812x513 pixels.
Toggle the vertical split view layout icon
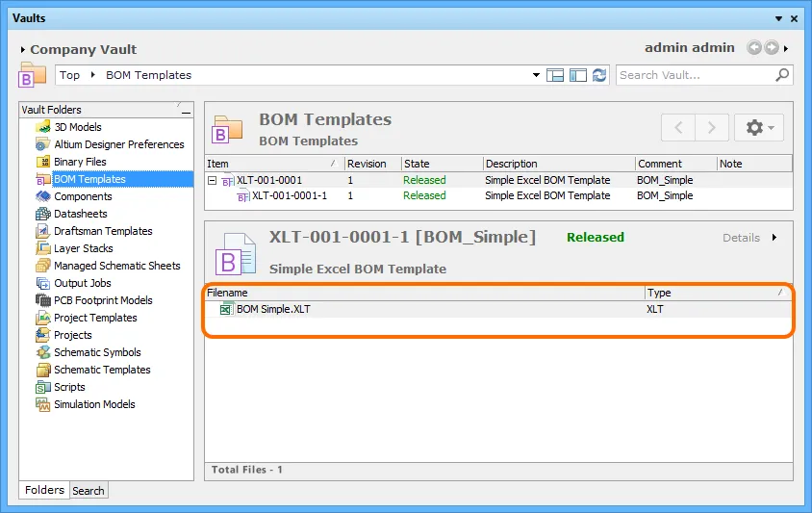tap(577, 75)
